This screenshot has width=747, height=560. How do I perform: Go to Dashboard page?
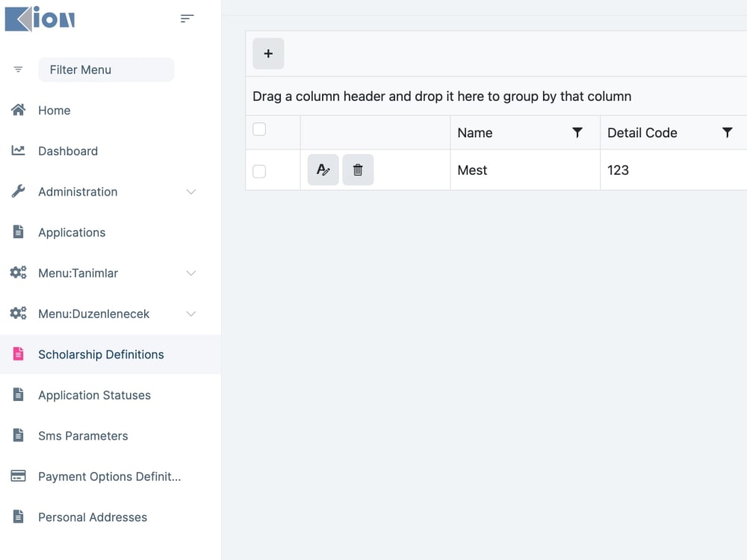point(68,151)
